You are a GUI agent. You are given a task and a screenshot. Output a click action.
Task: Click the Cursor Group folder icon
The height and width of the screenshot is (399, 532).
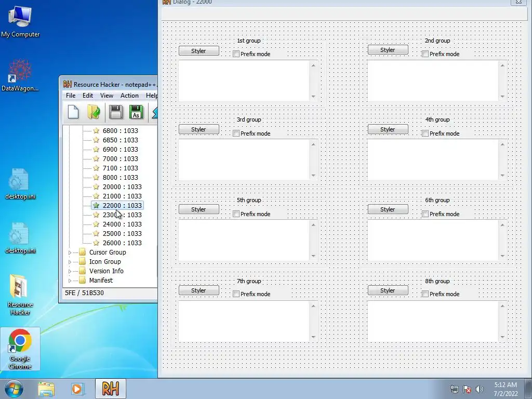83,252
